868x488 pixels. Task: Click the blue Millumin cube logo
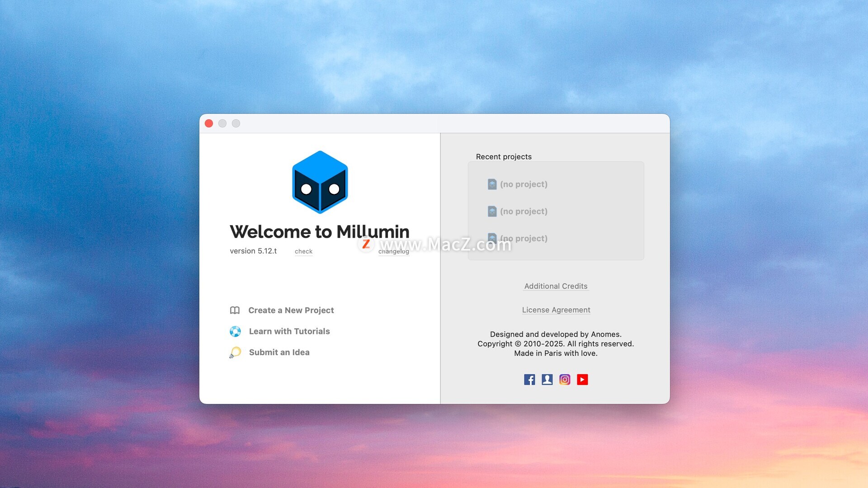[x=320, y=182]
